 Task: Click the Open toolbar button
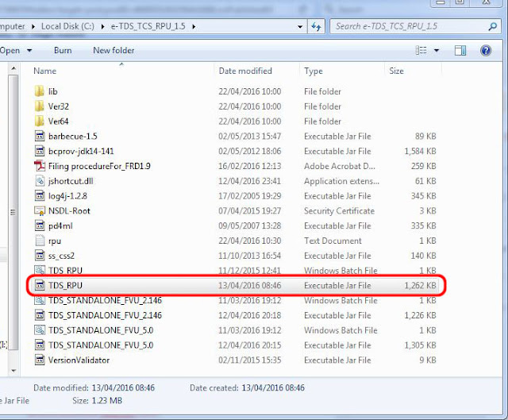[10, 51]
